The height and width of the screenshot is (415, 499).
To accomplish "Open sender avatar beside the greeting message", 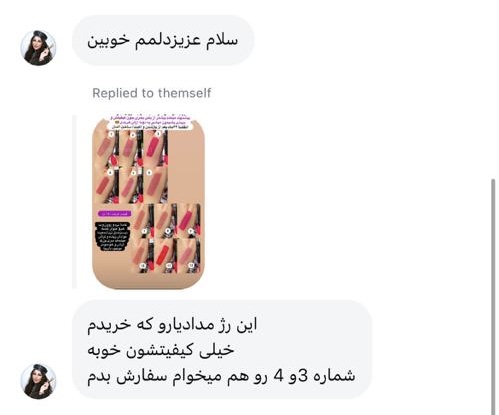I will coord(38,48).
